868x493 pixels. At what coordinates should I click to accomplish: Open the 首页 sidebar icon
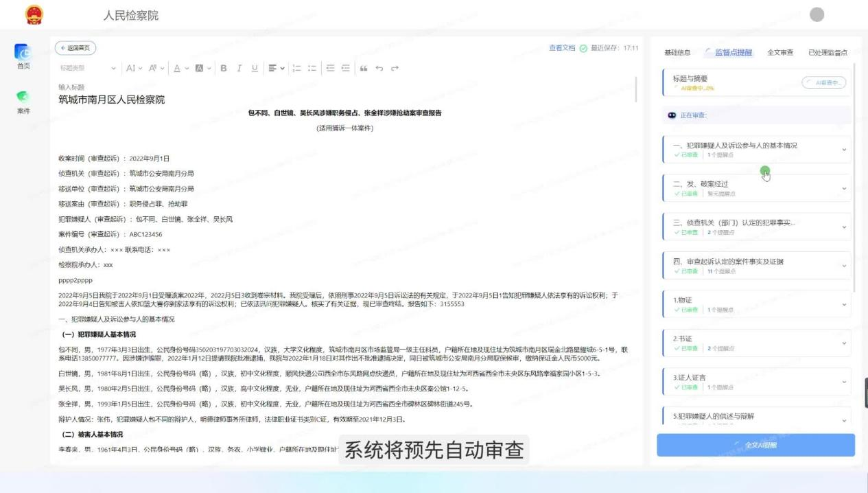tap(23, 56)
